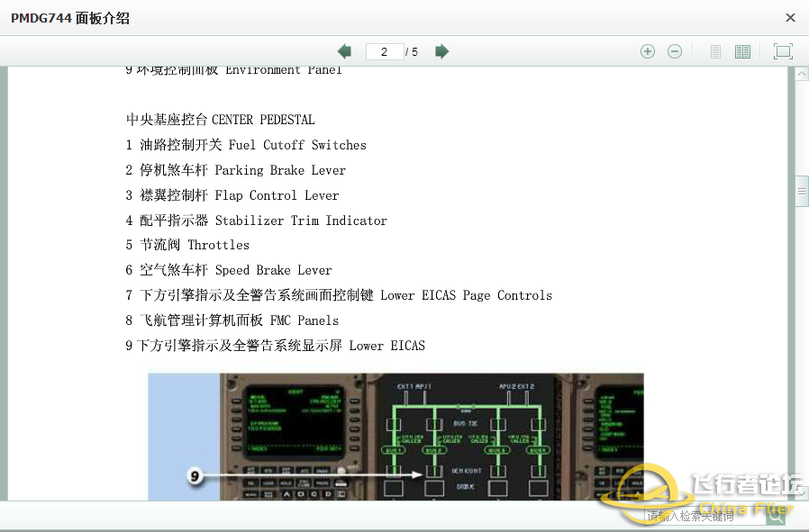Zoom out of the document
Image resolution: width=809 pixels, height=532 pixels.
[x=675, y=51]
